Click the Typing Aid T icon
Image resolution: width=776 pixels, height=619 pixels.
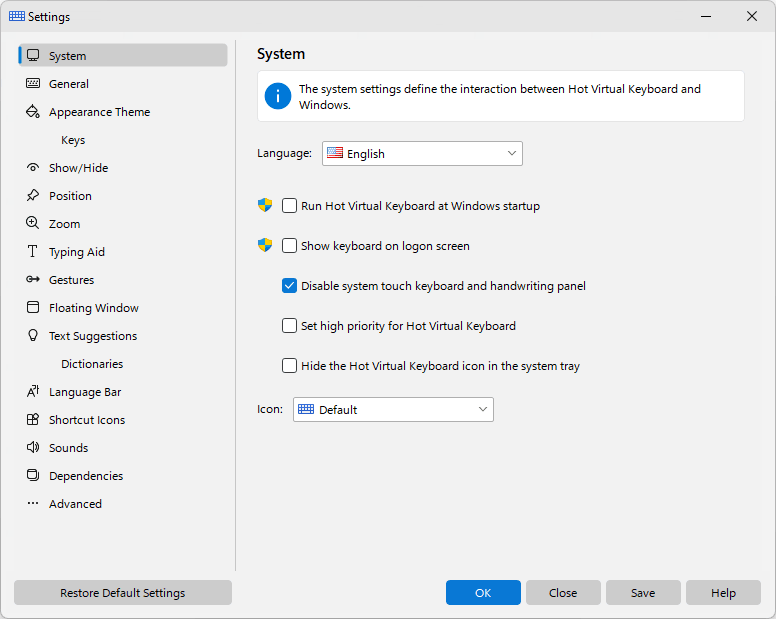[33, 251]
